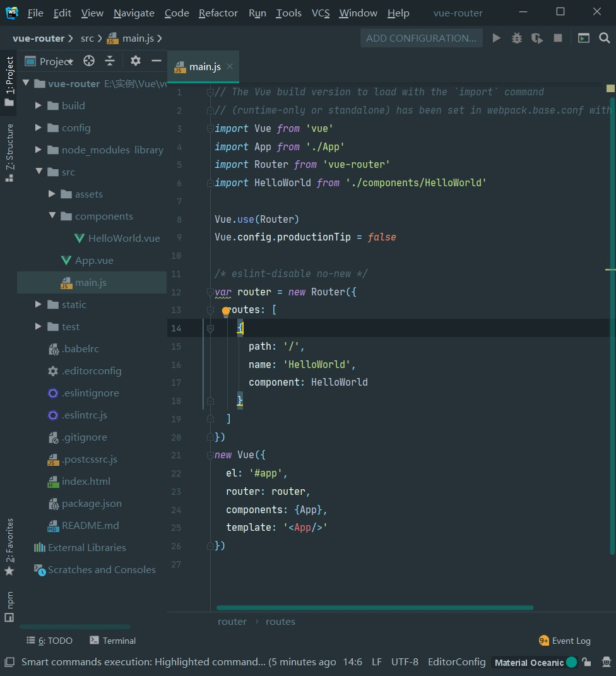
Task: Click Run with Coverage icon
Action: point(536,39)
